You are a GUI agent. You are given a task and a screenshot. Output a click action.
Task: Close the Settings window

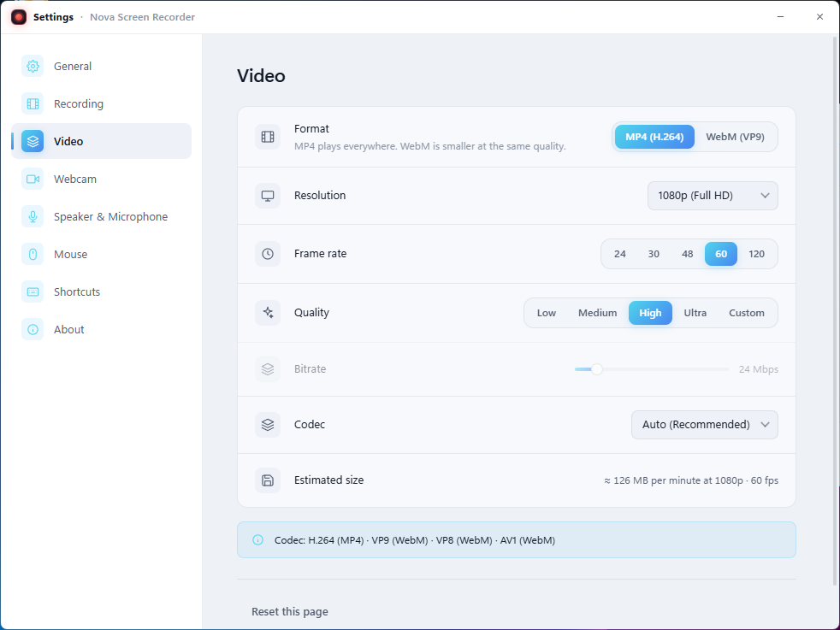[819, 17]
